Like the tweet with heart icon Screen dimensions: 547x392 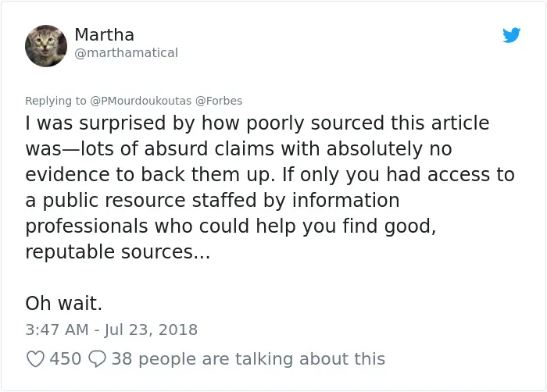35,359
